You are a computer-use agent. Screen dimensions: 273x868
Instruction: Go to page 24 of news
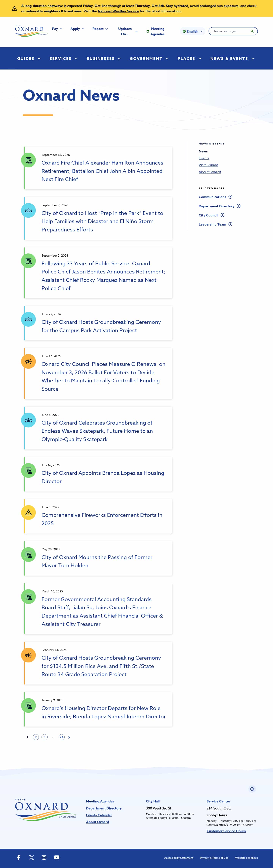tap(61, 737)
